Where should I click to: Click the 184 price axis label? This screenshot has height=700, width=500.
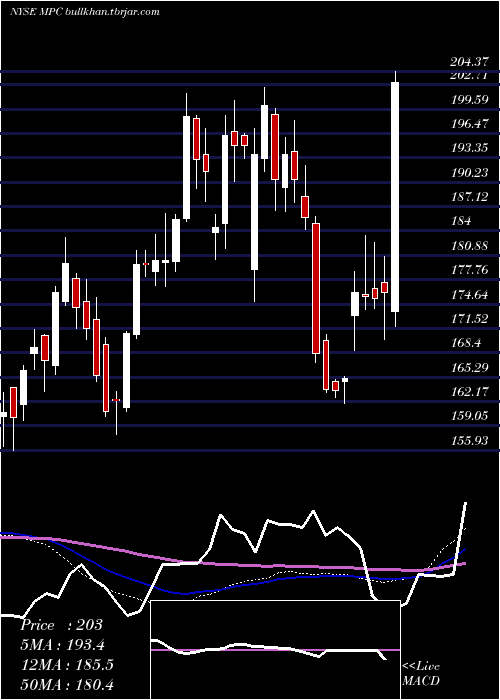click(461, 221)
